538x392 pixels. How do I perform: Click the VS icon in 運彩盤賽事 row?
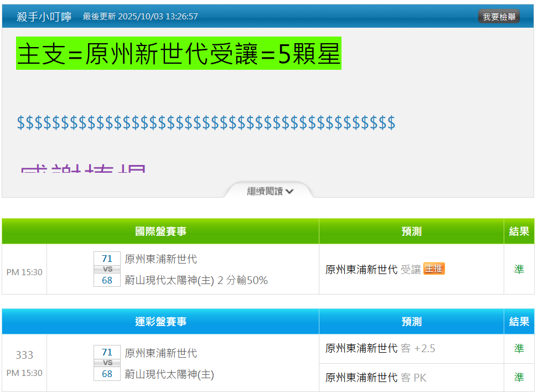coord(107,363)
